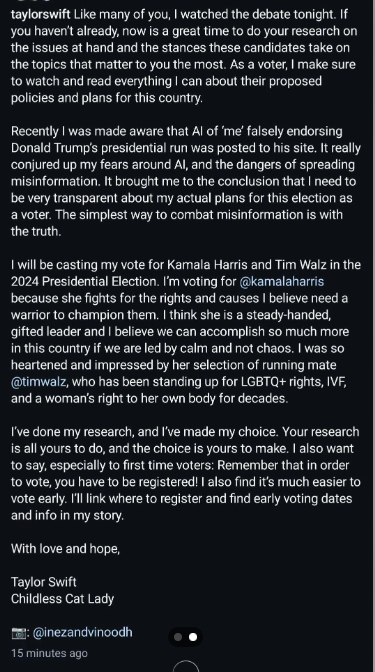The width and height of the screenshot is (375, 672).
Task: Click the "With love and hope," closing line
Action: point(65,549)
